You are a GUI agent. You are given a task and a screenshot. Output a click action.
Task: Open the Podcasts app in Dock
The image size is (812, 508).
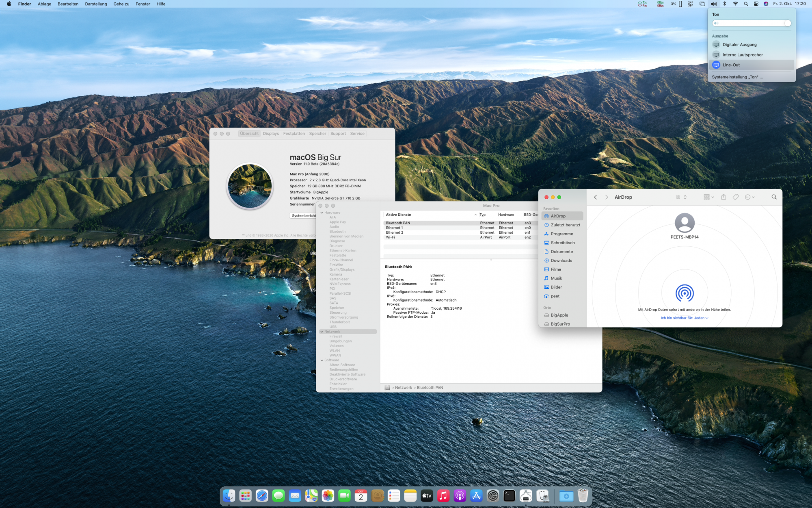pyautogui.click(x=460, y=495)
